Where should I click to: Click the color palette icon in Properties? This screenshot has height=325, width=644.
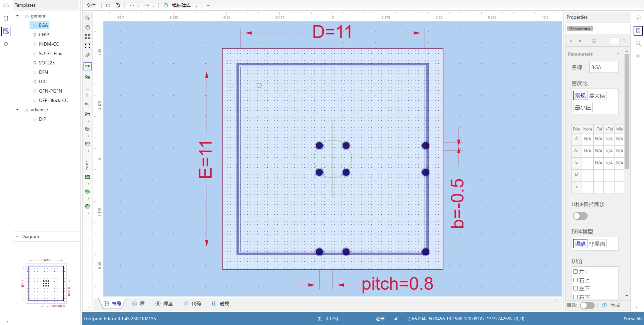[594, 41]
